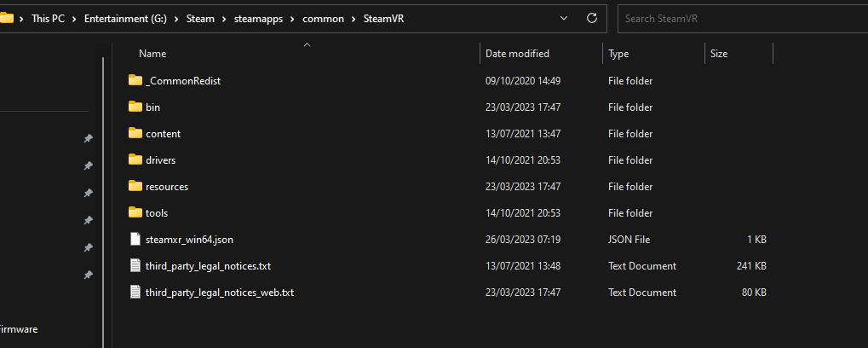Image resolution: width=868 pixels, height=348 pixels.
Task: Select the drivers folder icon
Action: (135, 160)
